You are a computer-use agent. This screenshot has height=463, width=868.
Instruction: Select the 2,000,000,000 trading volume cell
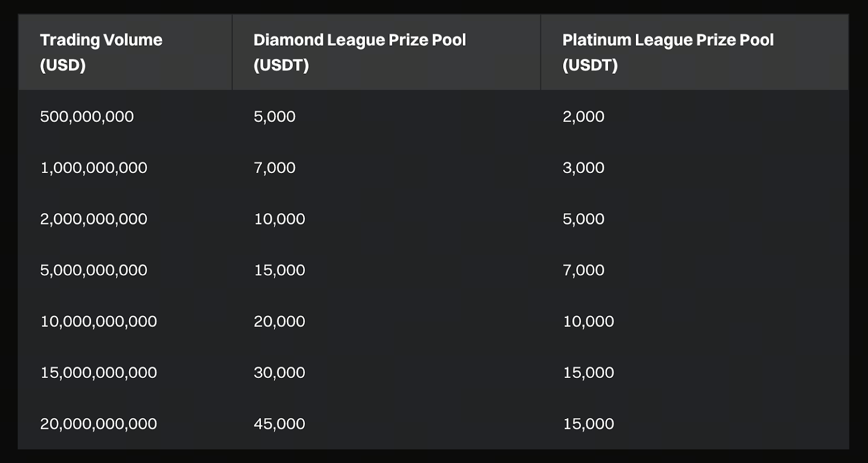click(94, 219)
